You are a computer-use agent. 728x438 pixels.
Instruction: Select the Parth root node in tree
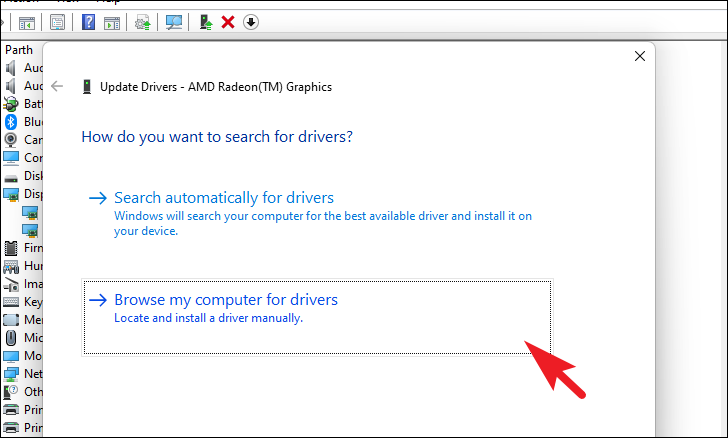pos(19,50)
